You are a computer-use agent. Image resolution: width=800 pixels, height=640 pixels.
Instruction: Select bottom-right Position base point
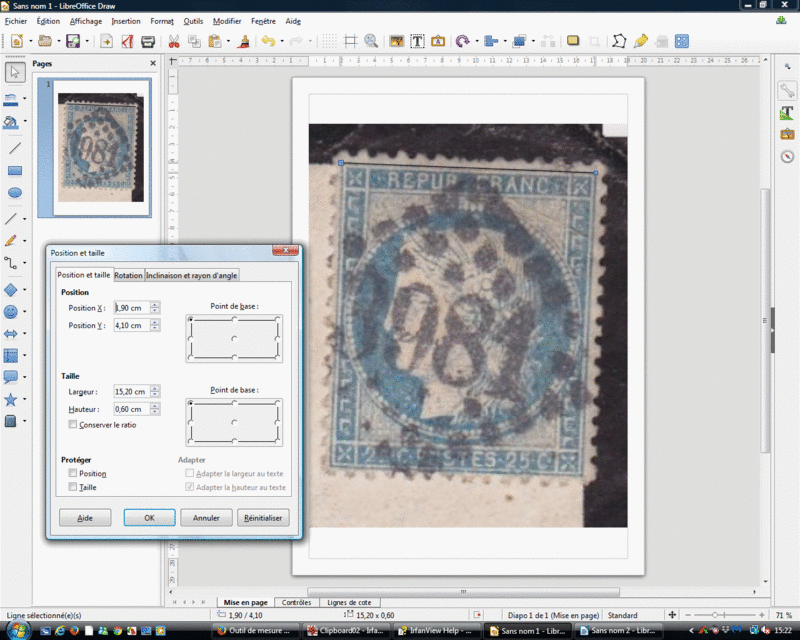[277, 357]
